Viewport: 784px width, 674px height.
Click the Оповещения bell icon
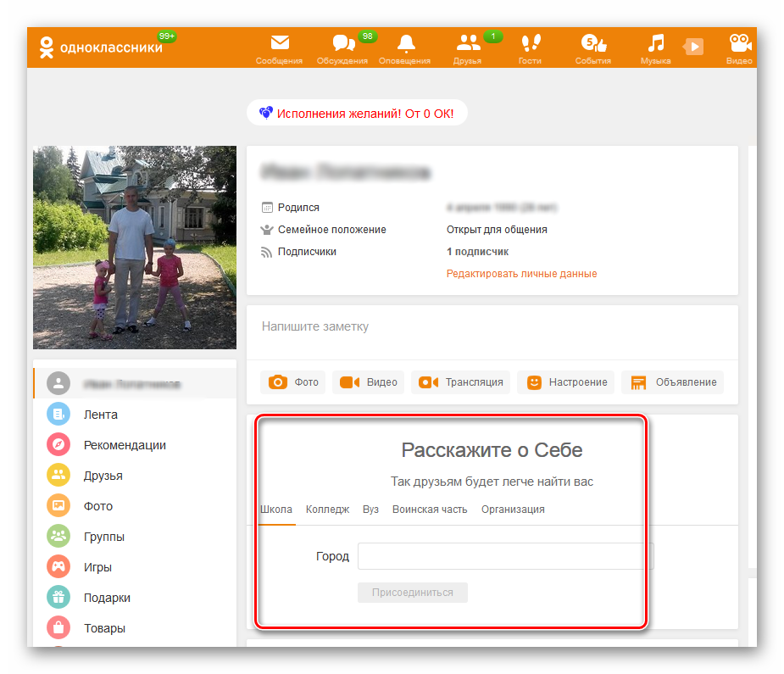point(406,44)
